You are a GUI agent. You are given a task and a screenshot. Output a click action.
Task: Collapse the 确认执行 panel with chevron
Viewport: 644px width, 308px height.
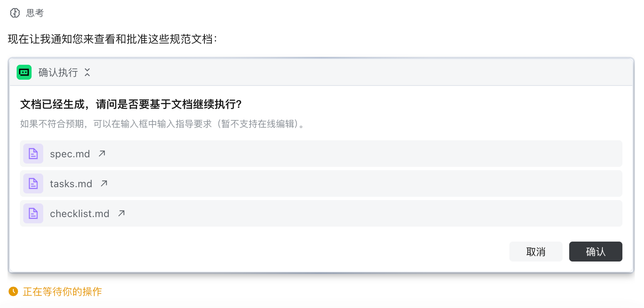(x=87, y=72)
